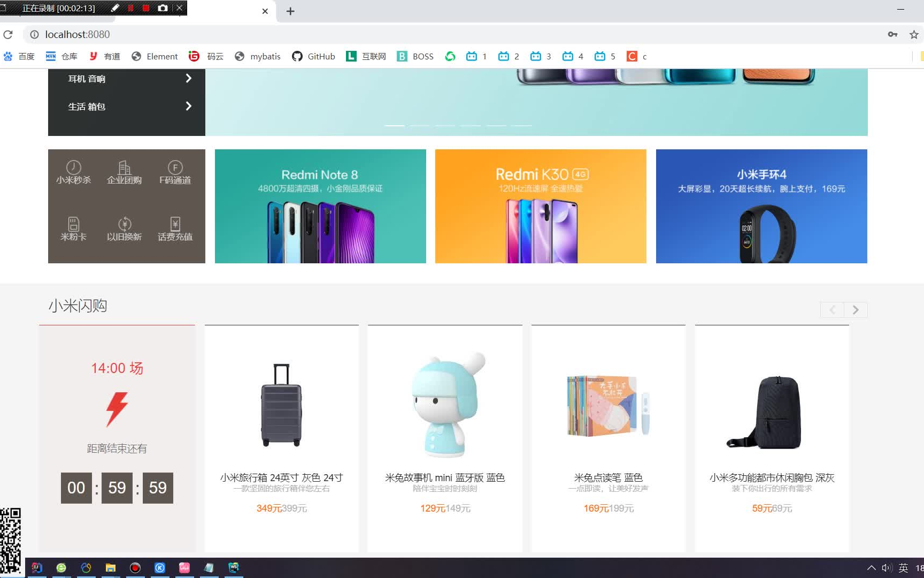The height and width of the screenshot is (578, 924).
Task: Open the mybatis bookmark
Action: tap(258, 56)
